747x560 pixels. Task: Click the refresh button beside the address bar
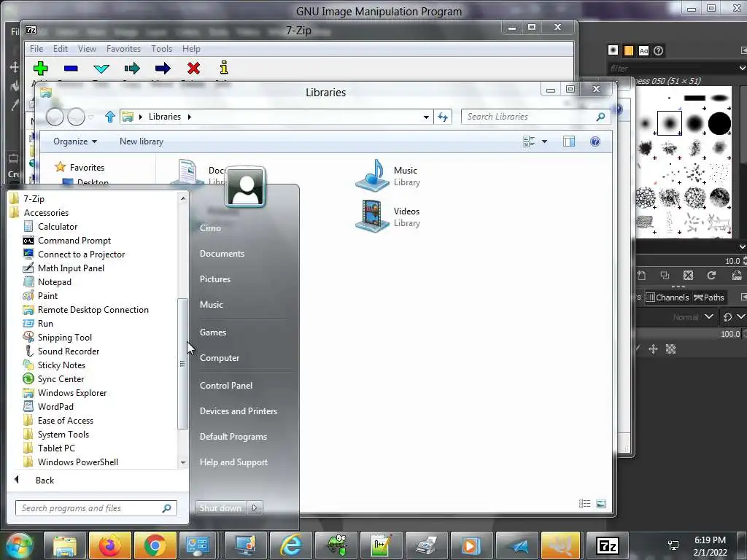pyautogui.click(x=443, y=117)
